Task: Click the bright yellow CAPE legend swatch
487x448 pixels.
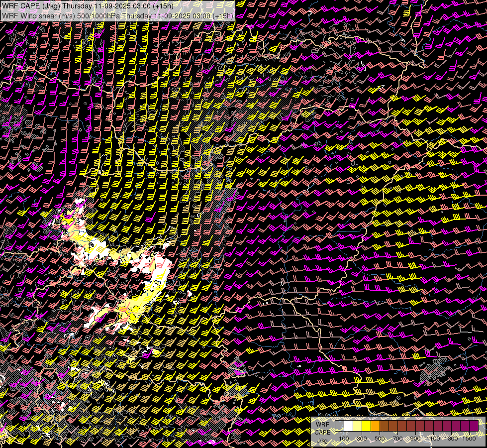Action: click(366, 426)
